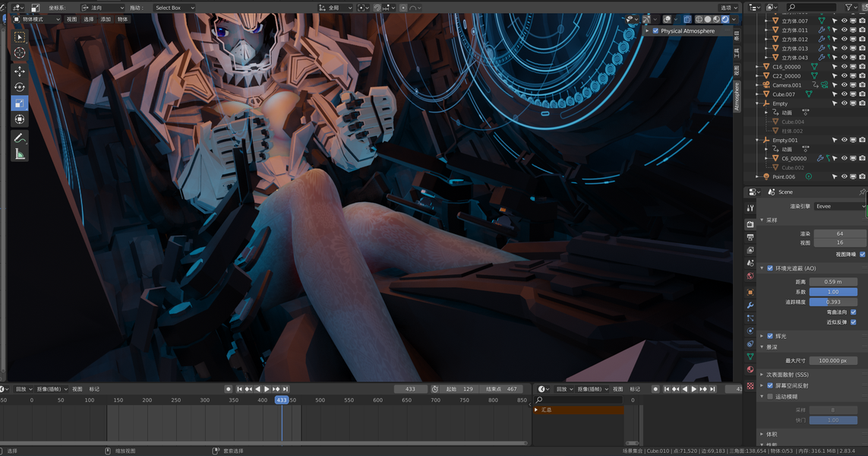Toggle the Physical Atmosphere checkbox
The image size is (868, 456).
655,31
